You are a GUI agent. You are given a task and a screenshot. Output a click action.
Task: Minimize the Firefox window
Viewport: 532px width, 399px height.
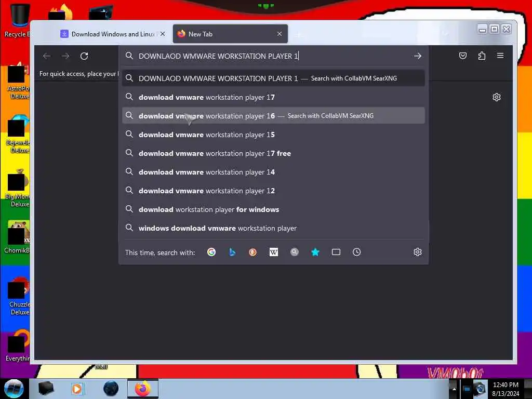click(x=482, y=30)
